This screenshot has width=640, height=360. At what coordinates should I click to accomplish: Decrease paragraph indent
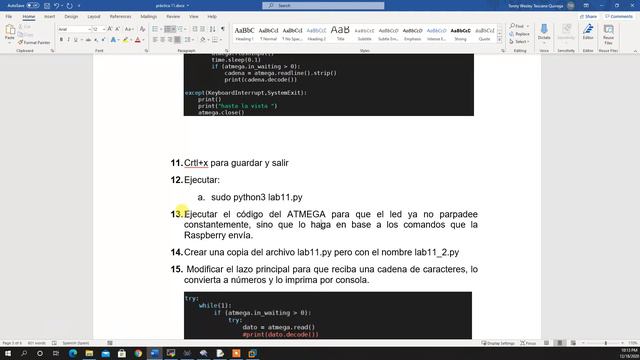[195, 29]
